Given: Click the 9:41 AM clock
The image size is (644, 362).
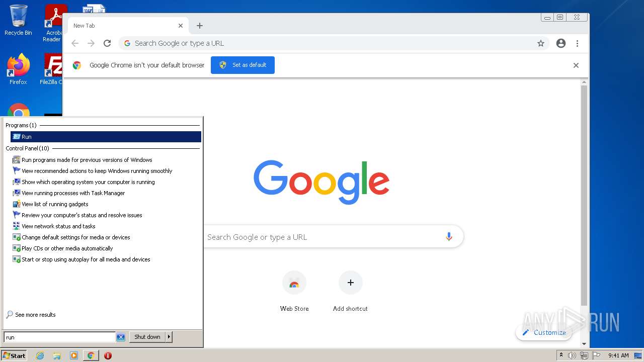Looking at the screenshot, I should (618, 355).
